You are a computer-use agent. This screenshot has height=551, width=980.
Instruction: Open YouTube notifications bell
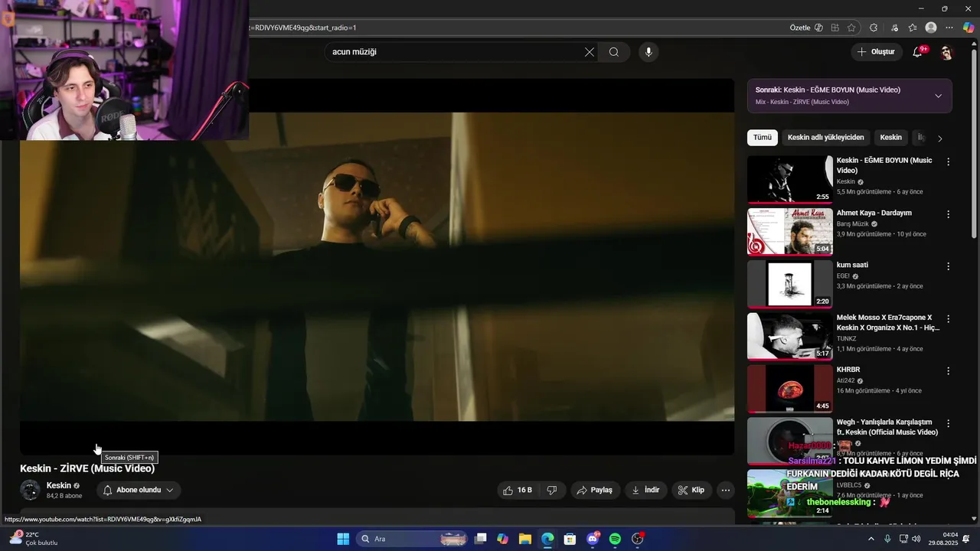click(917, 52)
